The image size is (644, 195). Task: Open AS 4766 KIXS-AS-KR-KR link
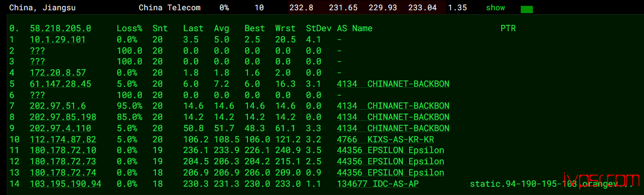click(385, 139)
